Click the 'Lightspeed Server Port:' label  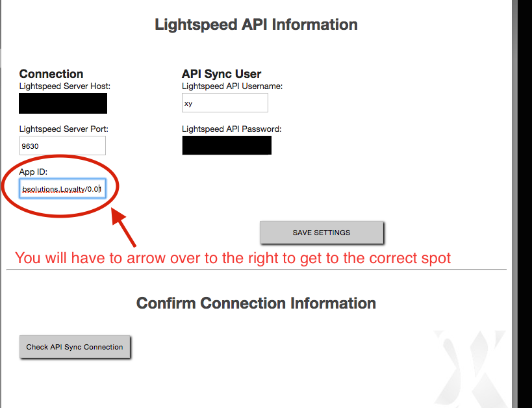coord(64,129)
